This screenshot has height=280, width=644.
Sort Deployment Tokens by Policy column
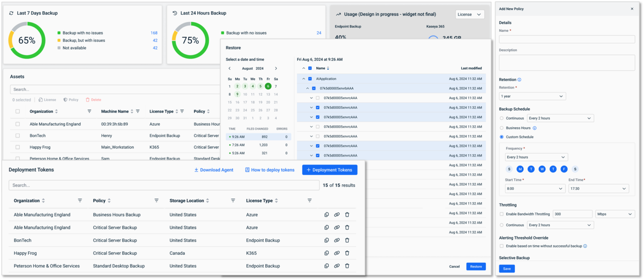click(x=109, y=201)
